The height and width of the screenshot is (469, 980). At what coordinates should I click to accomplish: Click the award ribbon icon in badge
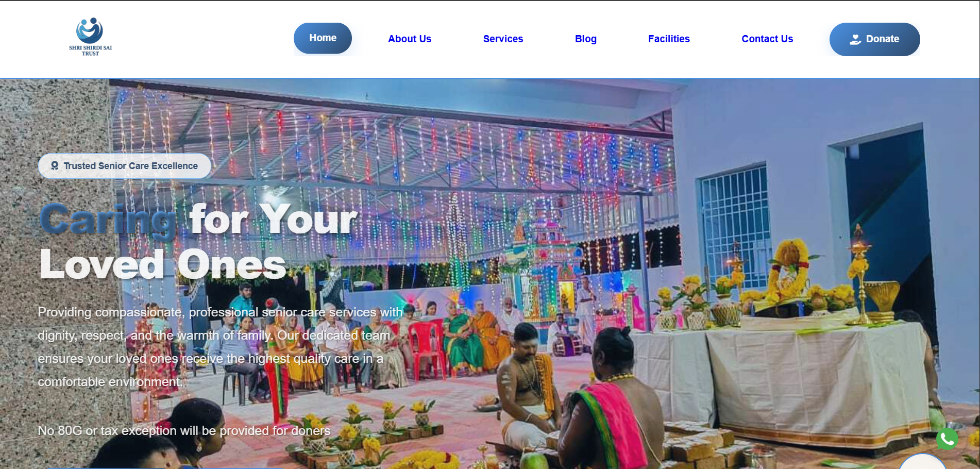55,166
